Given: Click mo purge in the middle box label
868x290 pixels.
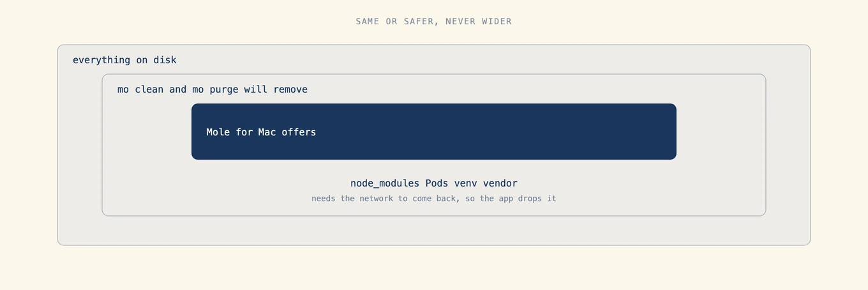Looking at the screenshot, I should 215,89.
